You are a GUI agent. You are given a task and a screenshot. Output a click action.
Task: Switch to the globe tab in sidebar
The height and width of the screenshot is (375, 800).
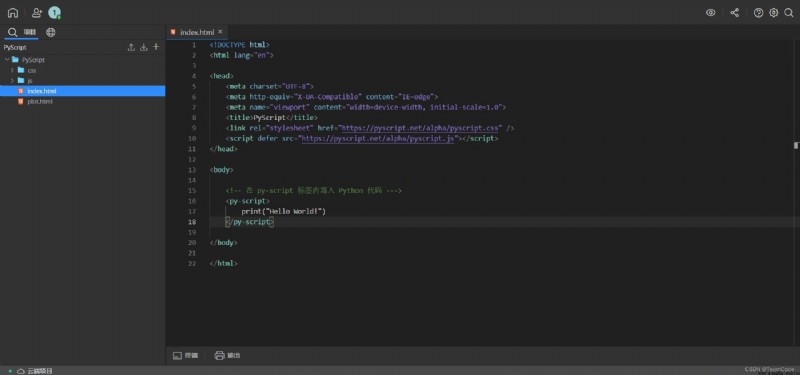51,32
